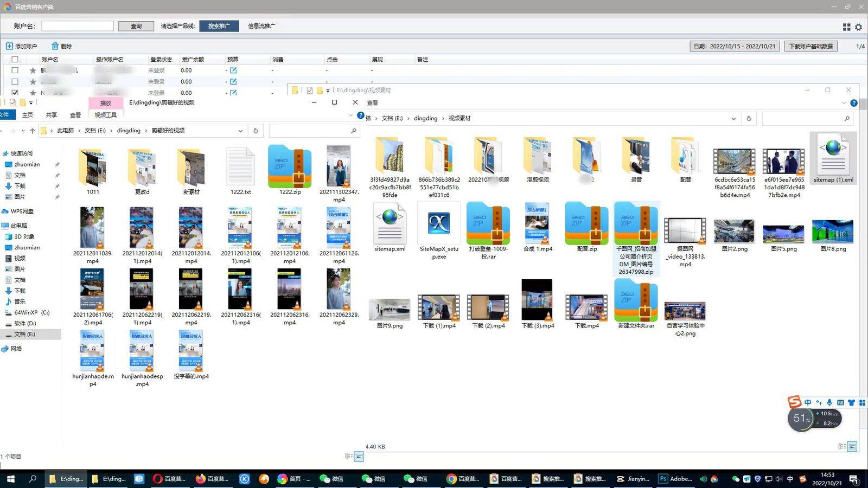Refresh the 视频素材 folder view
The height and width of the screenshot is (488, 868).
tap(749, 118)
